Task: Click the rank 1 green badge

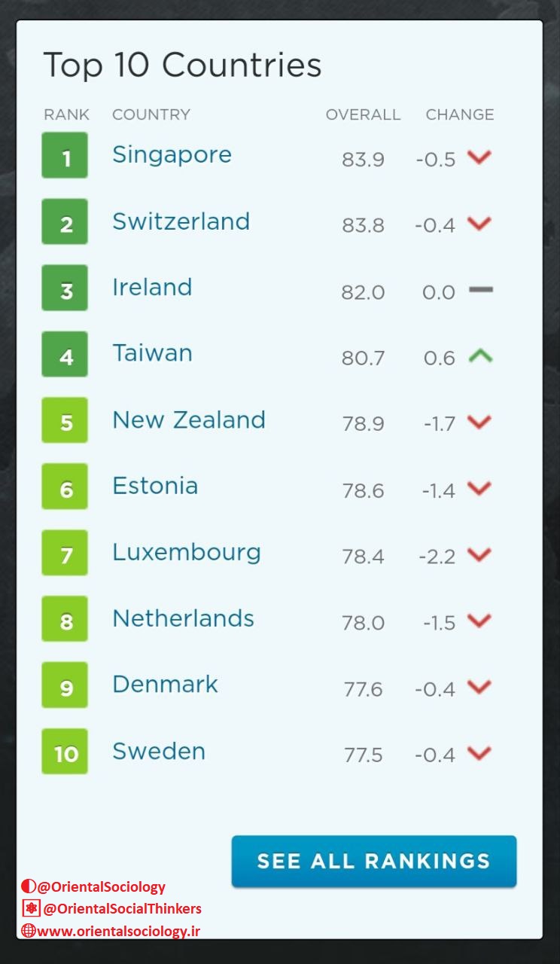Action: (x=65, y=155)
